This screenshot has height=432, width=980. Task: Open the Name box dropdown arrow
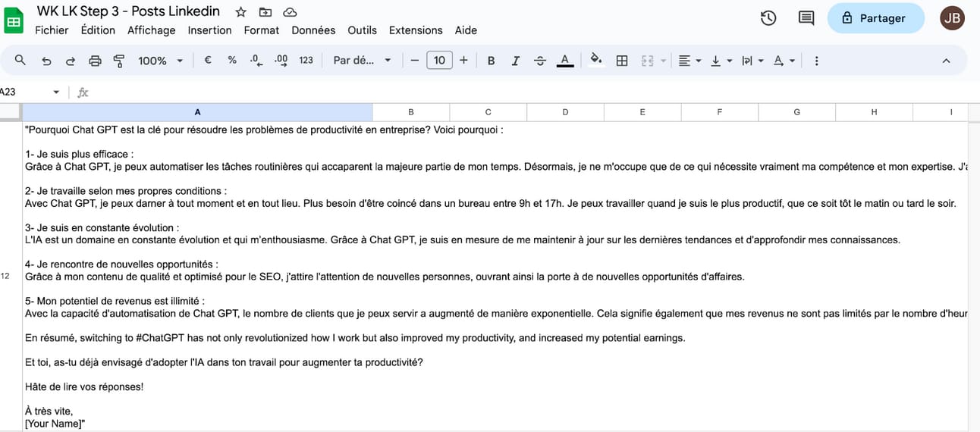(56, 92)
